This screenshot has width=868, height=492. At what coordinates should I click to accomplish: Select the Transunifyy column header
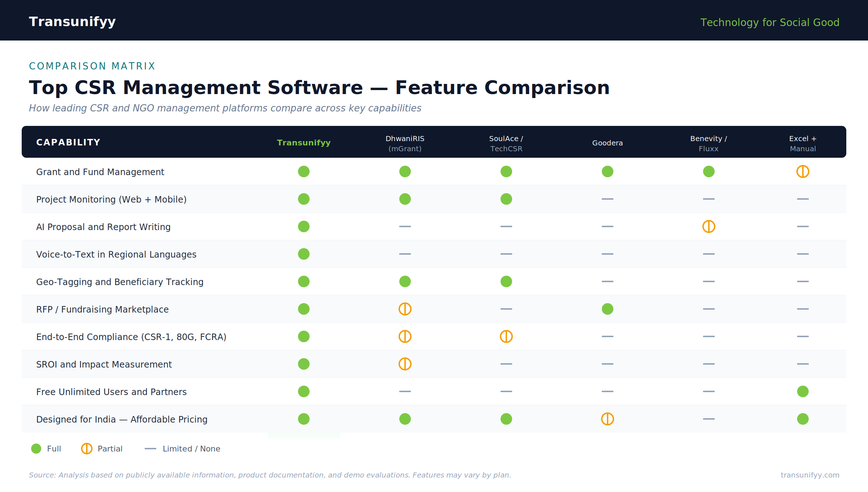point(304,143)
